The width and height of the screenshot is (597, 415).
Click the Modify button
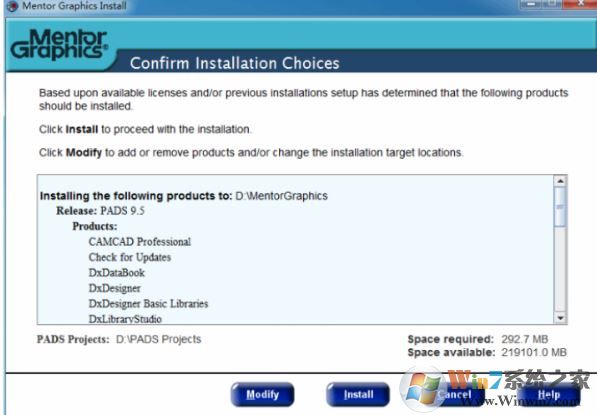(262, 394)
